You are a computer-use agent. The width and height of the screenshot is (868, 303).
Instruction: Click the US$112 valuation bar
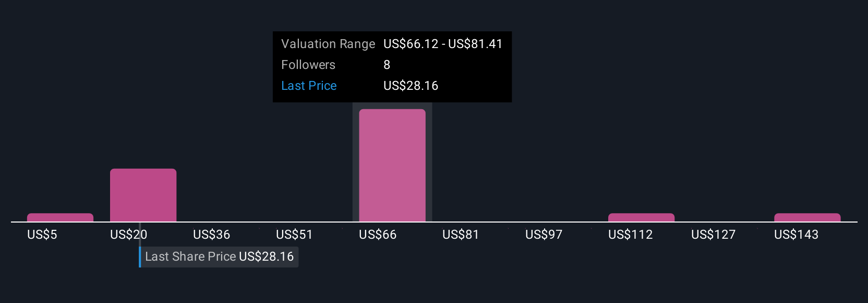pyautogui.click(x=641, y=217)
